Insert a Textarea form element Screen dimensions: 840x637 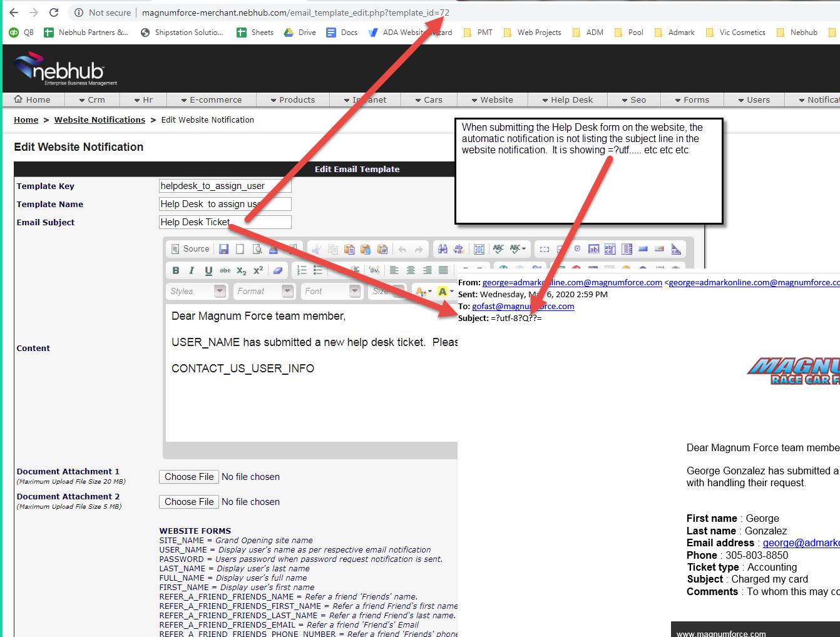click(x=610, y=249)
